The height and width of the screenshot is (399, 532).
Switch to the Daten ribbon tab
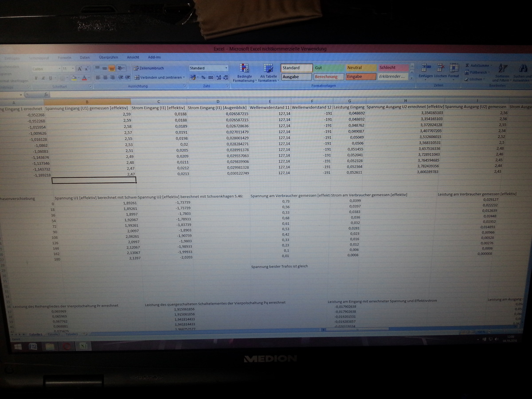coord(85,57)
